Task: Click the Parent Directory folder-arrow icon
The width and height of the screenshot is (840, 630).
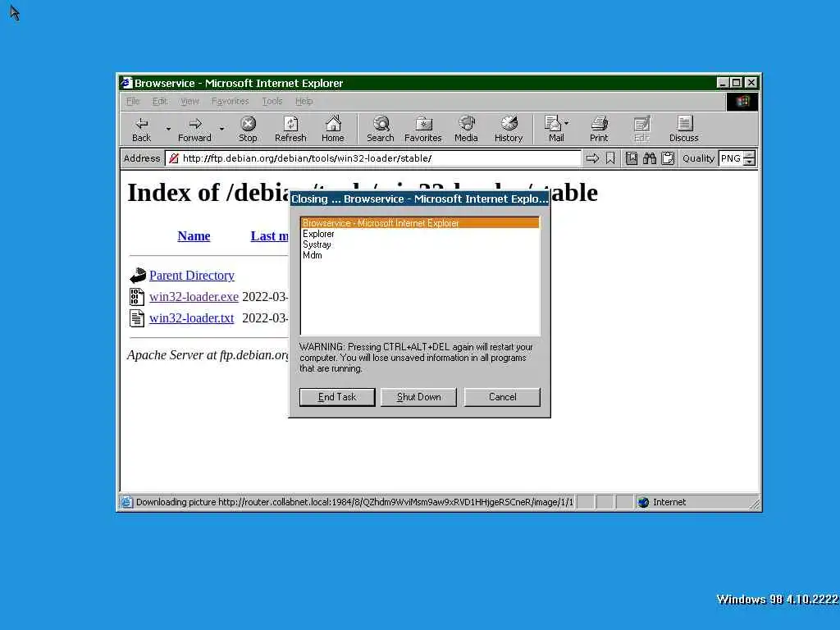Action: [138, 276]
